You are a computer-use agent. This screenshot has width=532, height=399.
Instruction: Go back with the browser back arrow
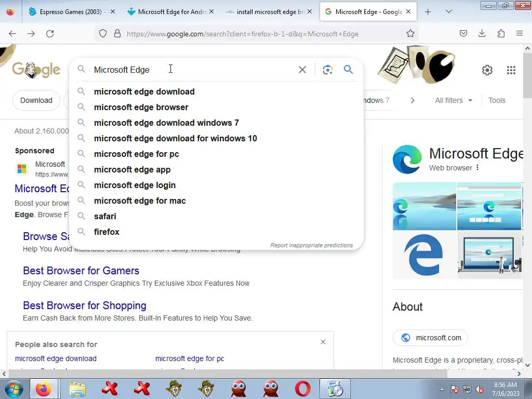point(12,34)
